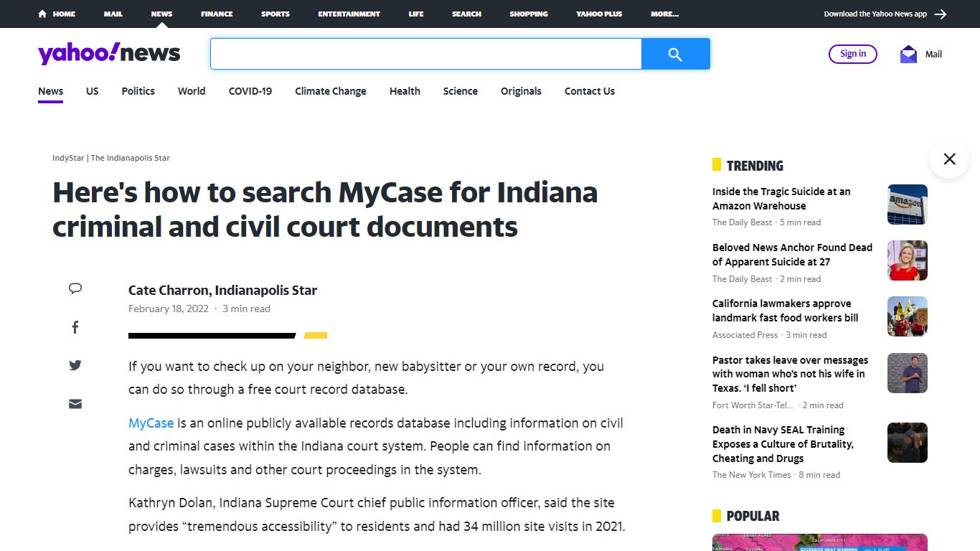Open the Mail envelope icon
This screenshot has width=980, height=551.
908,54
